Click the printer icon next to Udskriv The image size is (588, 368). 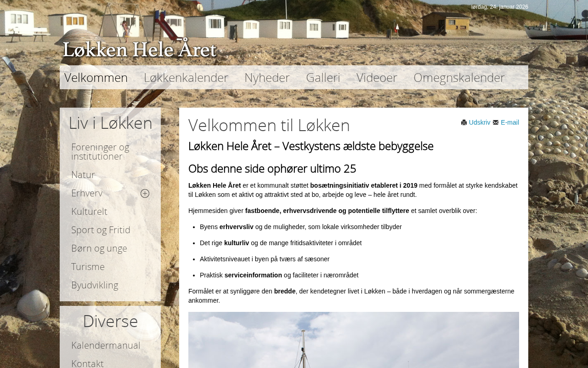[464, 122]
